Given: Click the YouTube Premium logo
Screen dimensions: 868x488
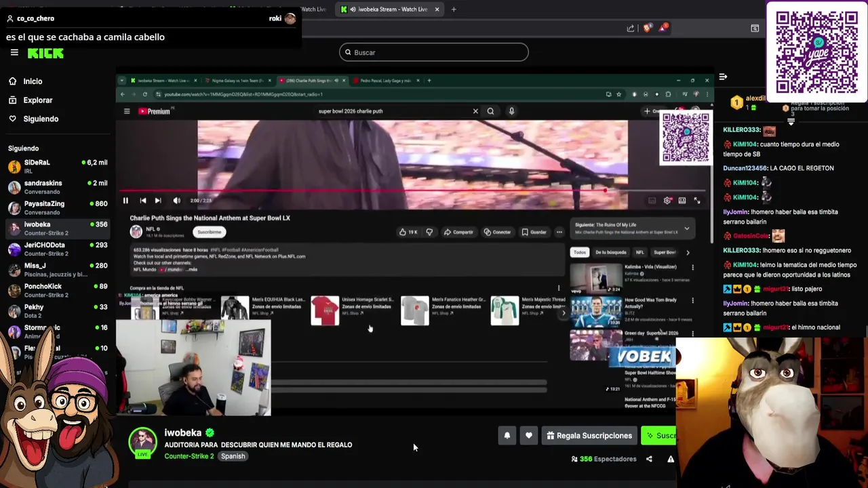Looking at the screenshot, I should click(155, 111).
